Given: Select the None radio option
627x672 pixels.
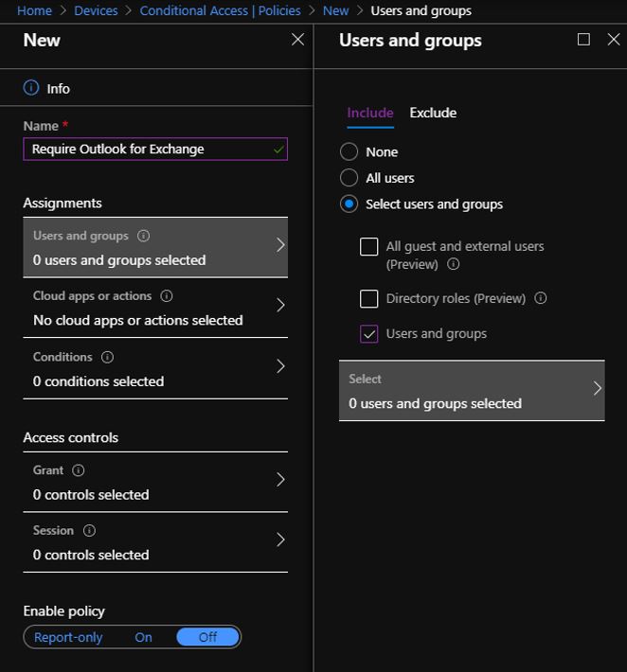Looking at the screenshot, I should coord(349,151).
